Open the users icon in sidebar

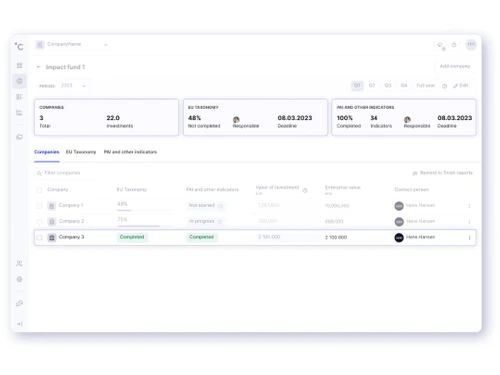(19, 264)
